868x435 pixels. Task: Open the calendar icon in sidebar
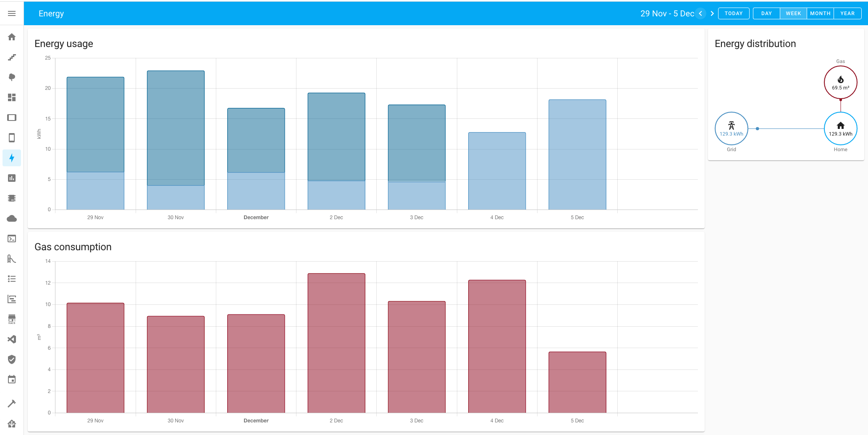click(x=12, y=380)
